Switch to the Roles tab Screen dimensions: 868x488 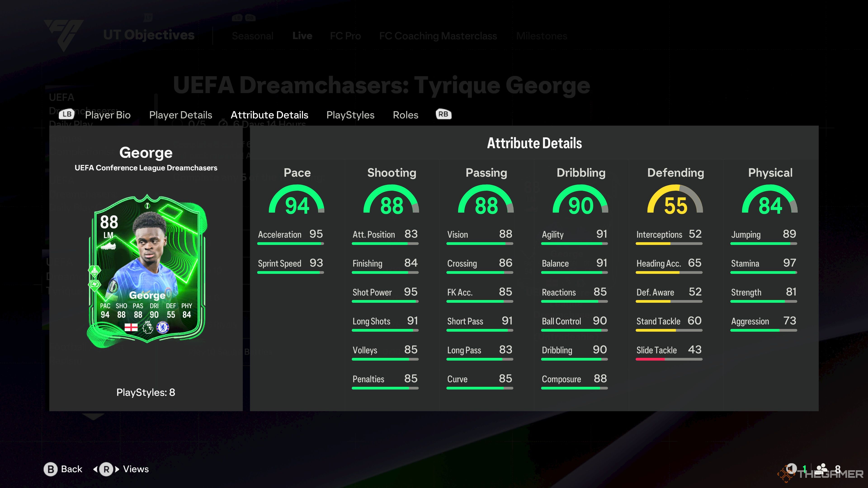[405, 115]
